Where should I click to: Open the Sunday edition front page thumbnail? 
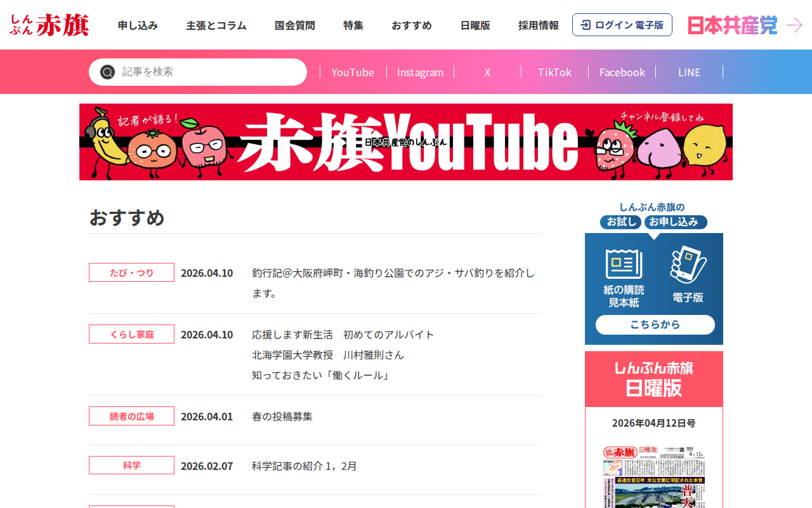[x=654, y=476]
